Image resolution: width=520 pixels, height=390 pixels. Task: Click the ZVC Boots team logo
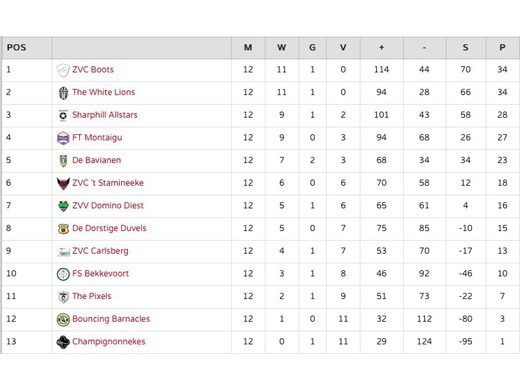pyautogui.click(x=63, y=70)
